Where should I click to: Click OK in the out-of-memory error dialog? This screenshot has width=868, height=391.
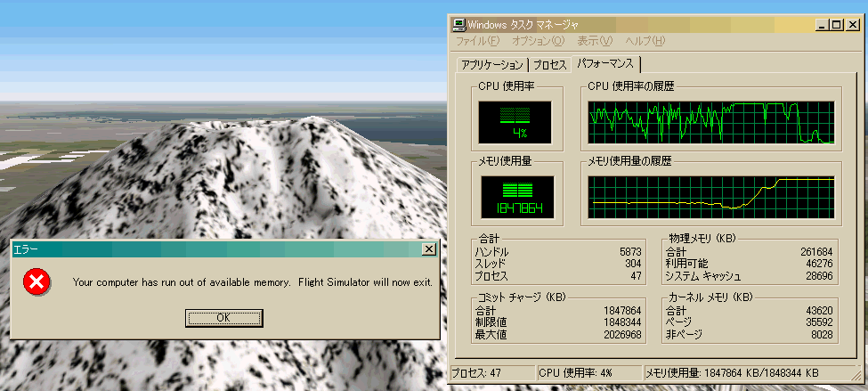click(223, 317)
